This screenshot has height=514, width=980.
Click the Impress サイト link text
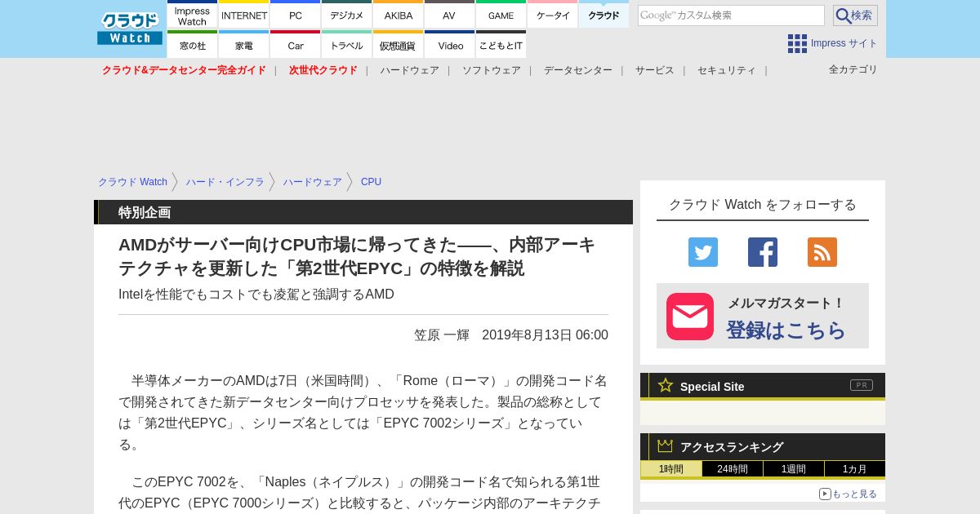844,43
